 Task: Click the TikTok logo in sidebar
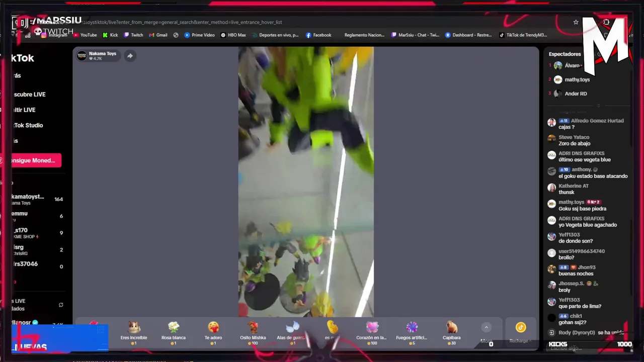point(23,58)
